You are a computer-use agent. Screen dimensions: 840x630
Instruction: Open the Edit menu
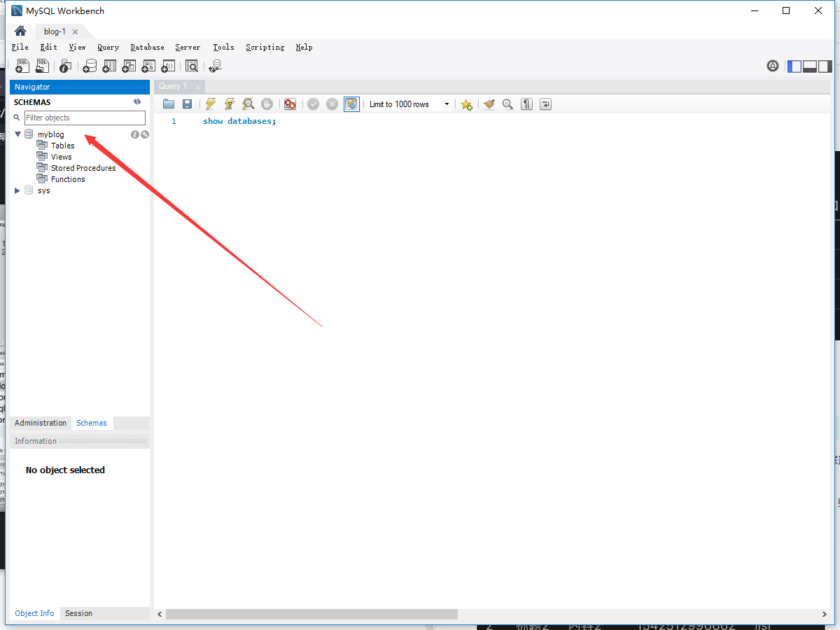48,47
